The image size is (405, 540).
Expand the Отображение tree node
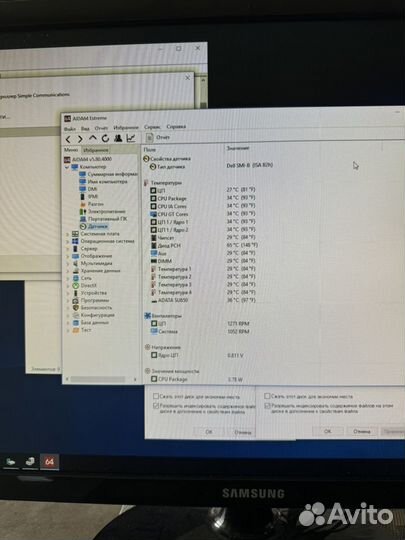[x=68, y=257]
